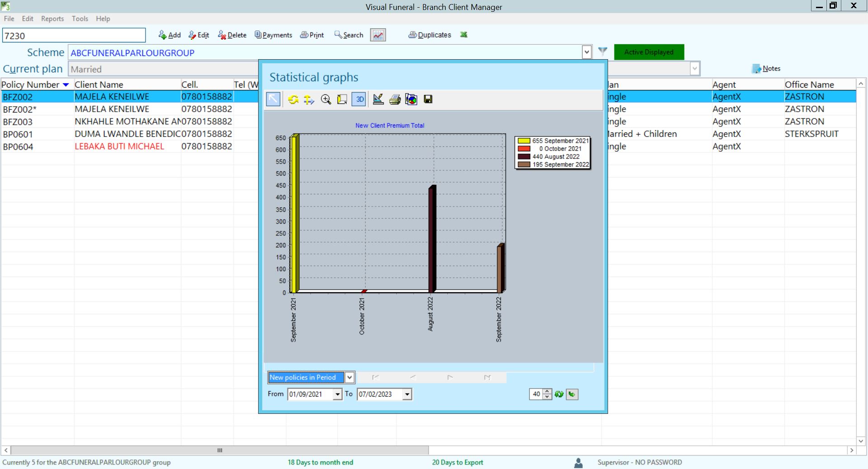Click the yellow September 2021 legend swatch

524,141
